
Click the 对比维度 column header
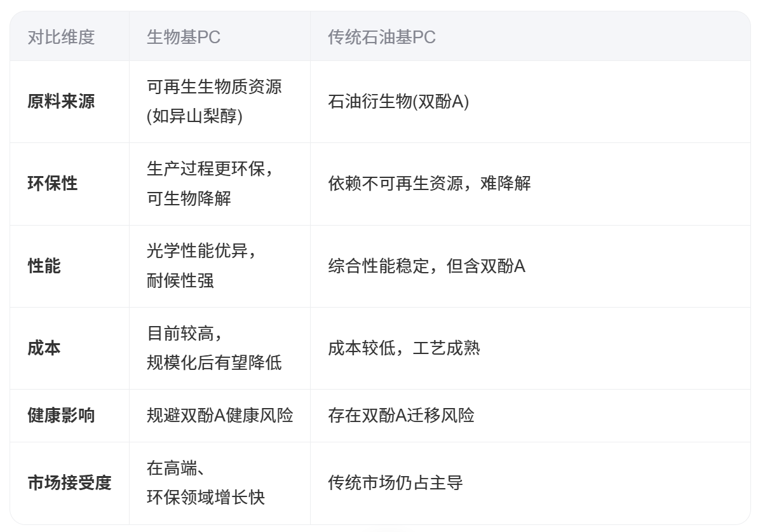(61, 37)
